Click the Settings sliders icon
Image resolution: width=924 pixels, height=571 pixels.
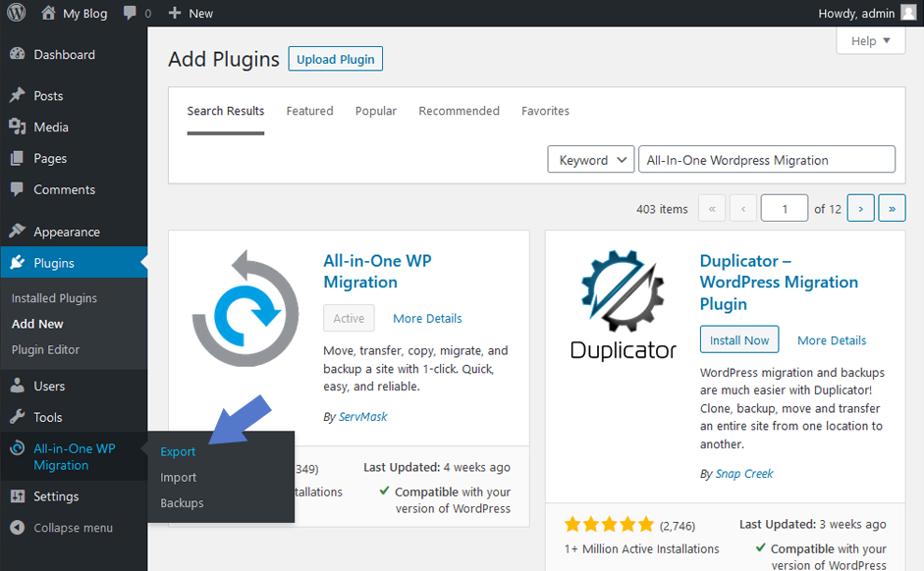point(17,495)
